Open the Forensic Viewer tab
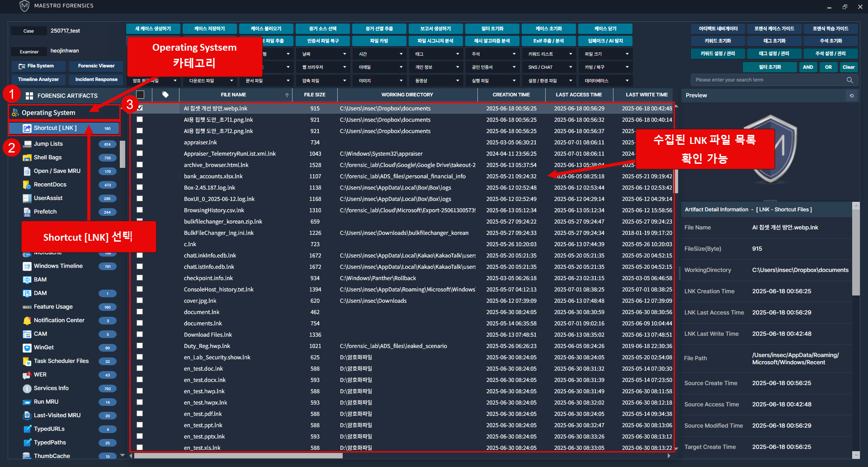The height and width of the screenshot is (467, 868). pos(96,66)
